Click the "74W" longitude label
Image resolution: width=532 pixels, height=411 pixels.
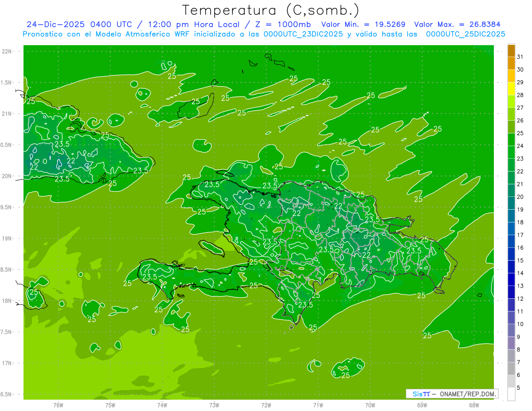coord(162,405)
